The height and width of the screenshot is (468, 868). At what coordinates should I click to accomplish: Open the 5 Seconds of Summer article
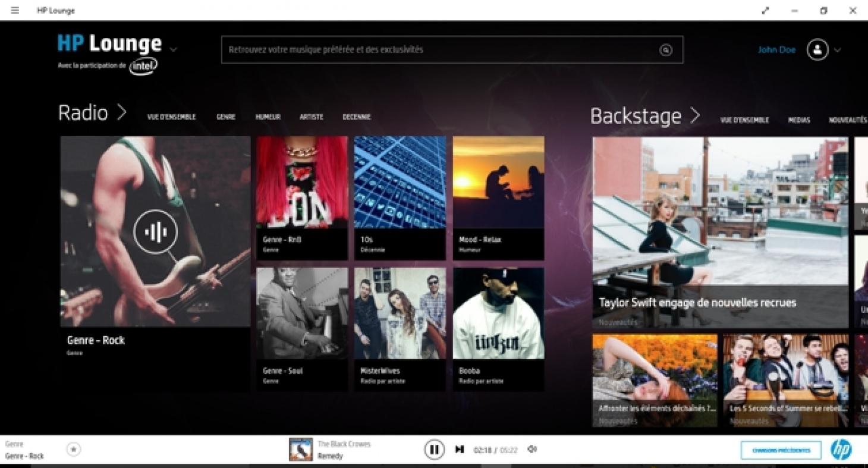coord(786,380)
